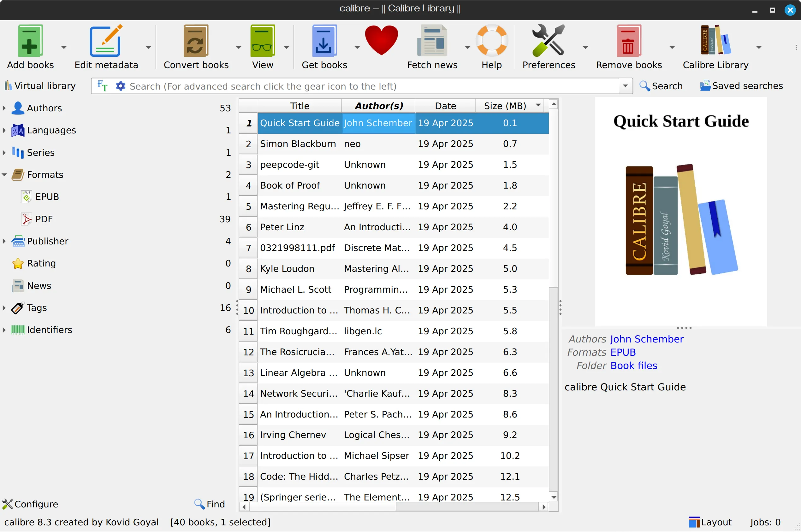The width and height of the screenshot is (801, 532).
Task: Select row header number 10
Action: tap(248, 310)
